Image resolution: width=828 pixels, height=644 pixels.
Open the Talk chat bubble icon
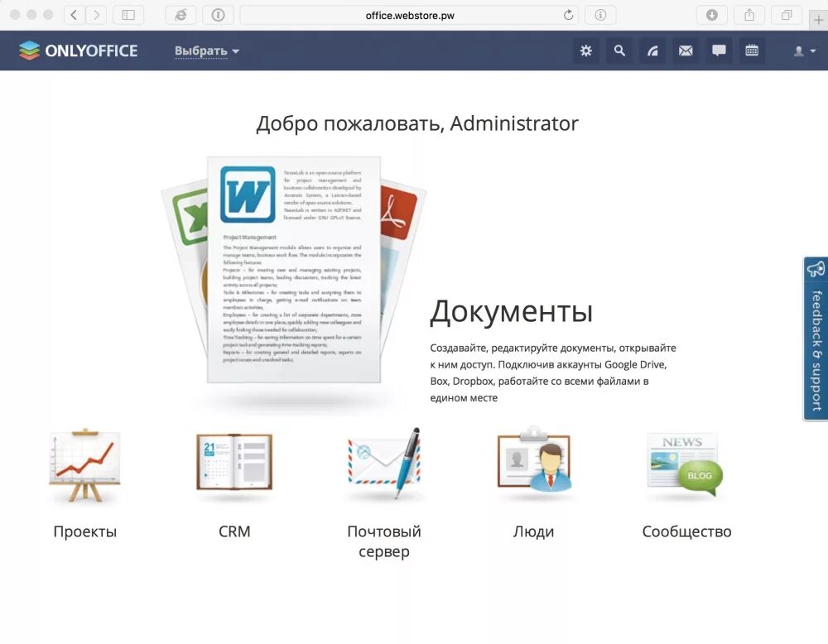(x=719, y=50)
